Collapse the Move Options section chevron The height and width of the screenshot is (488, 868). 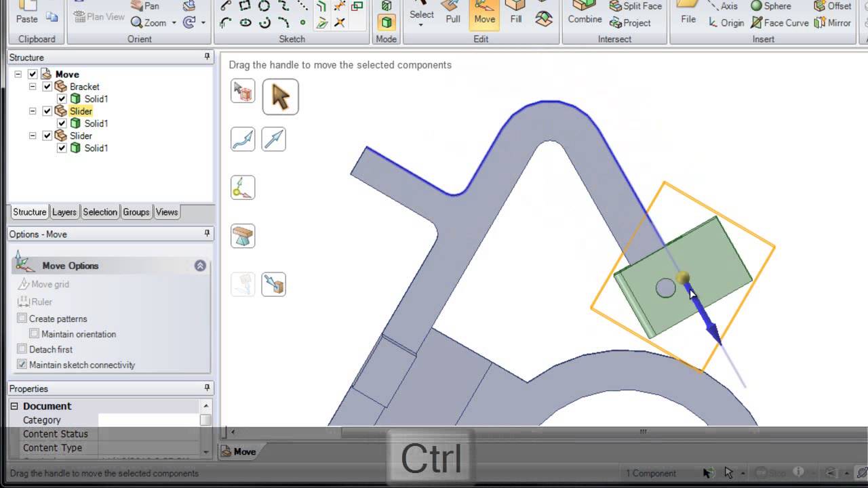tap(200, 266)
